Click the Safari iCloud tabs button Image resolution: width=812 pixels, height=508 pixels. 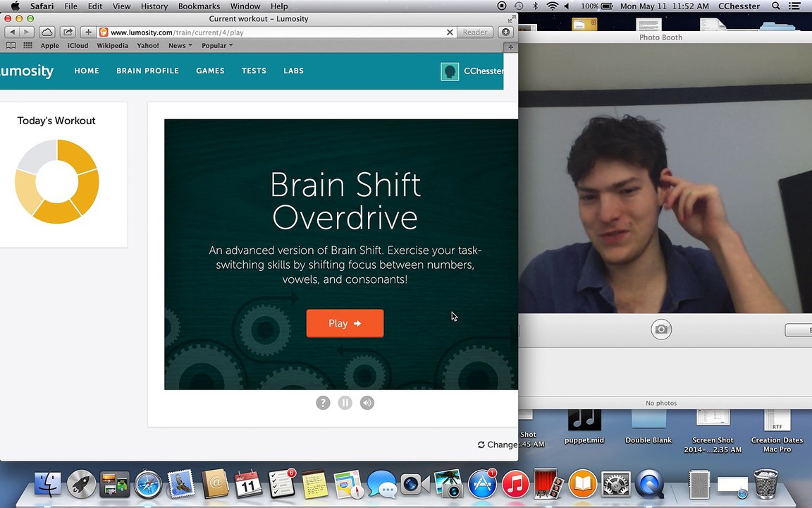[x=47, y=32]
